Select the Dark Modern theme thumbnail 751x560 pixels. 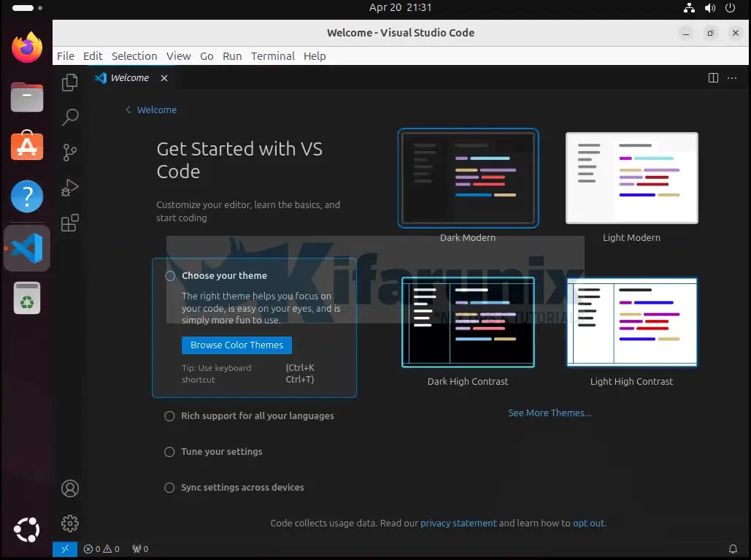pos(468,177)
